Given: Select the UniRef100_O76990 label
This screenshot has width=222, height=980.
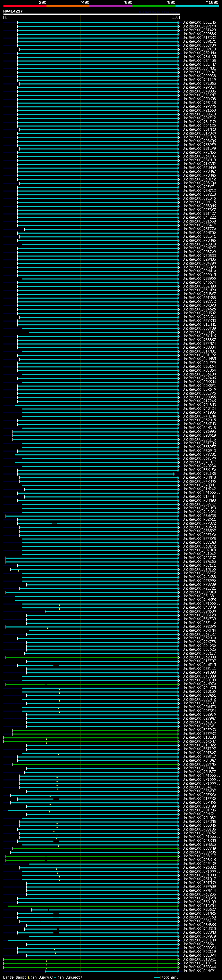Looking at the screenshot, I should pos(199,581).
